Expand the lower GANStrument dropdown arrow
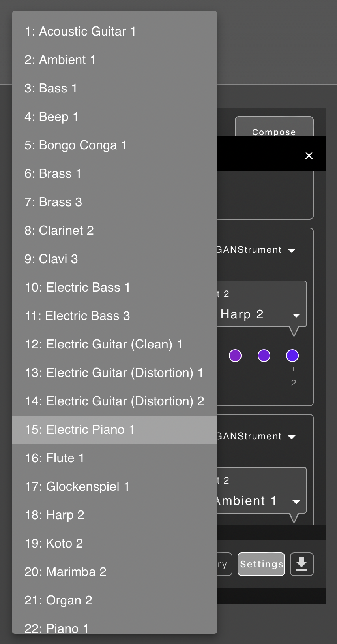The image size is (337, 644). click(x=292, y=437)
